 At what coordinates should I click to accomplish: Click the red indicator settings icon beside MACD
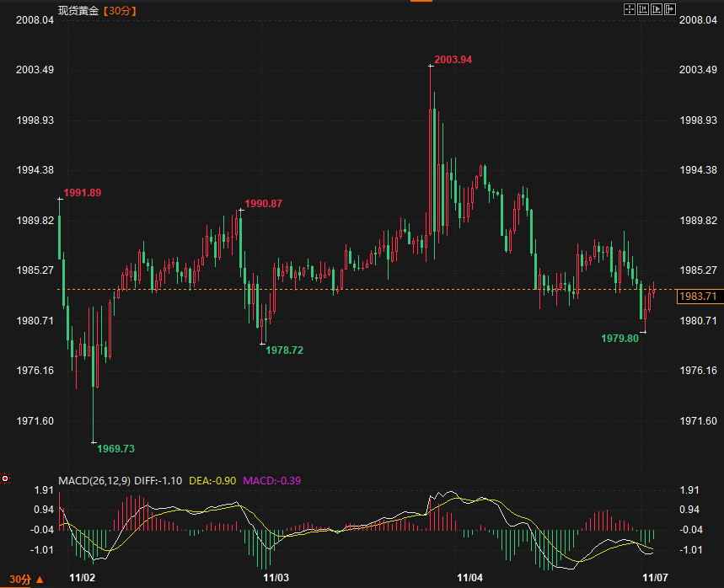pos(5,479)
